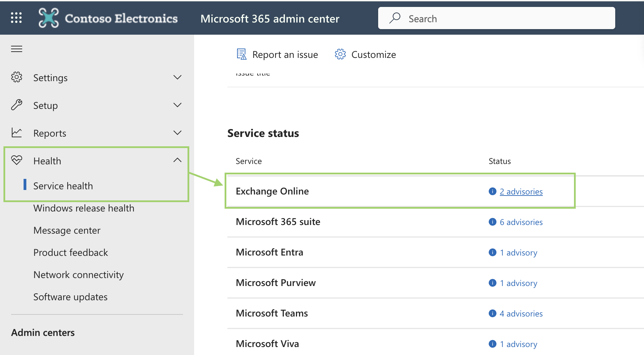Click info icon for Microsoft Teams advisories

coord(493,313)
